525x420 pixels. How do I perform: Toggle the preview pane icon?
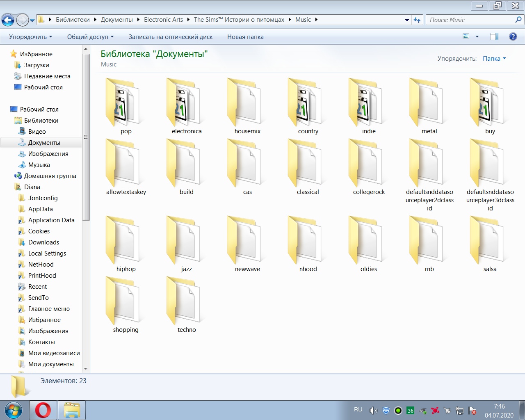pyautogui.click(x=494, y=37)
